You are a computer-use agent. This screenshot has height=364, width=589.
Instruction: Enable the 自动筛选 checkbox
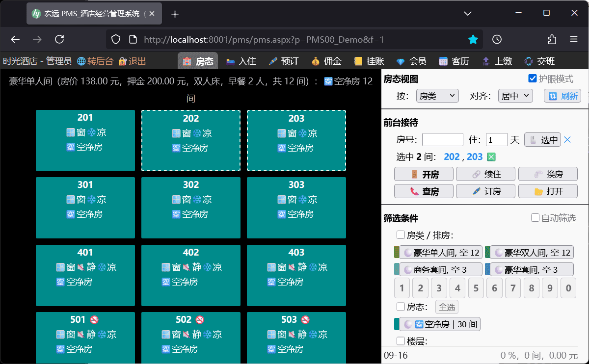pyautogui.click(x=535, y=218)
